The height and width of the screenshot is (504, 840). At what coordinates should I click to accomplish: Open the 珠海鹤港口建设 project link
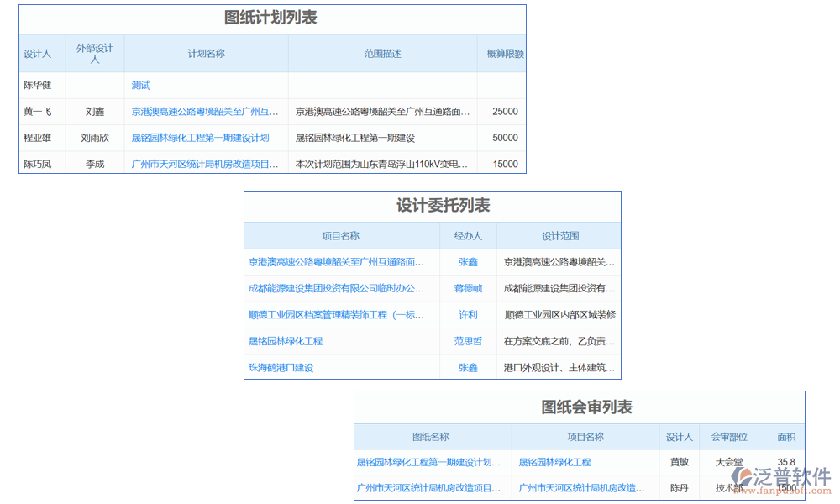281,368
